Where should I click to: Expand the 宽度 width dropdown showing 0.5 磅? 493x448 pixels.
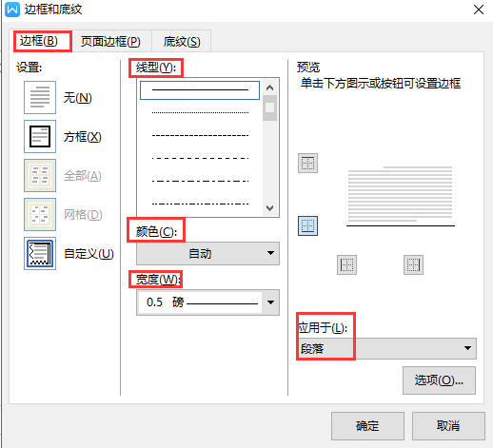(207, 302)
